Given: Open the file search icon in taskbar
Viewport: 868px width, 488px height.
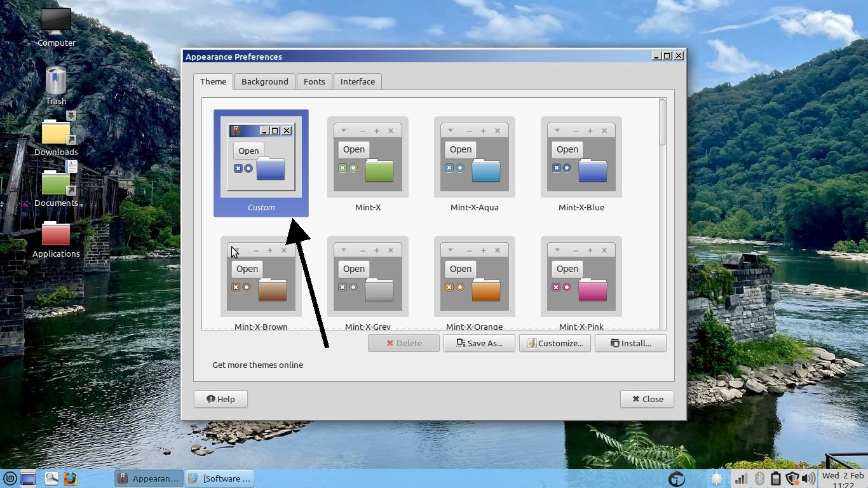Looking at the screenshot, I should pyautogui.click(x=51, y=478).
